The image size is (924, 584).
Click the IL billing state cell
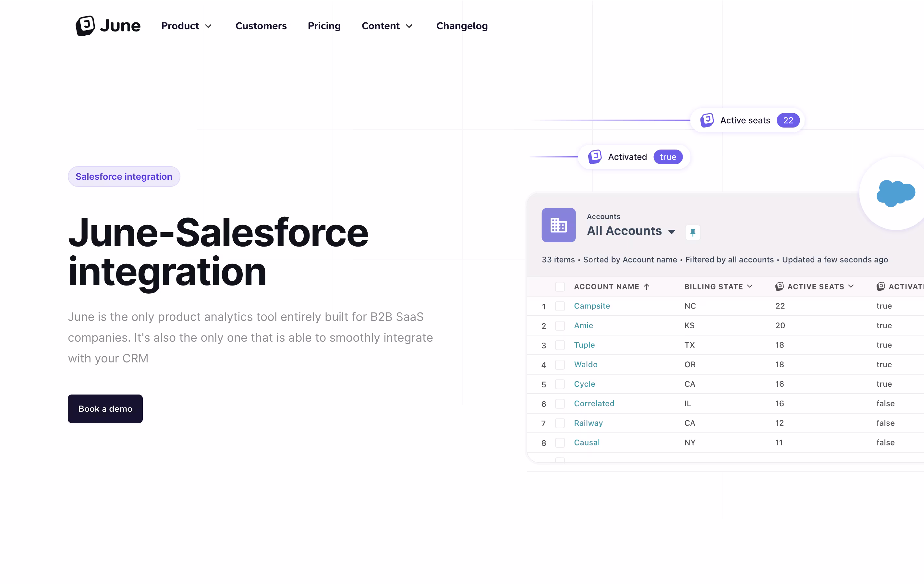click(x=687, y=403)
